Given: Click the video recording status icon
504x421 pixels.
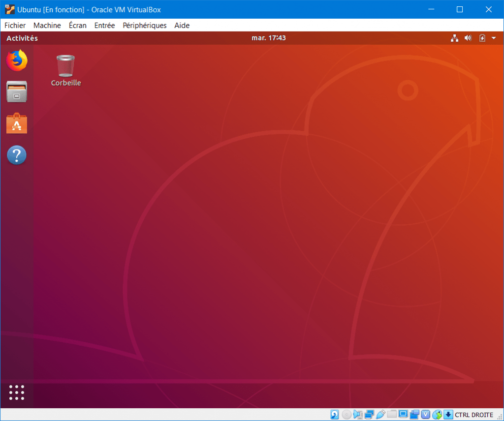Looking at the screenshot, I should (x=414, y=415).
